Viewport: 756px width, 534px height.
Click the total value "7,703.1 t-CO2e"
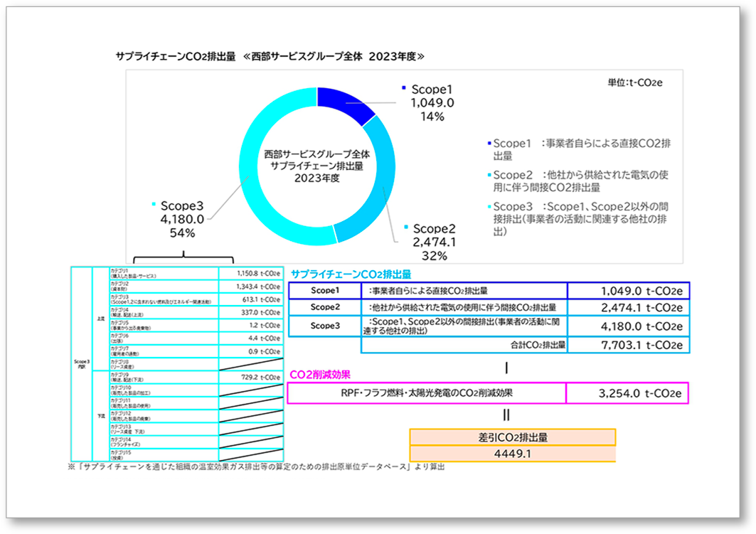tap(629, 345)
